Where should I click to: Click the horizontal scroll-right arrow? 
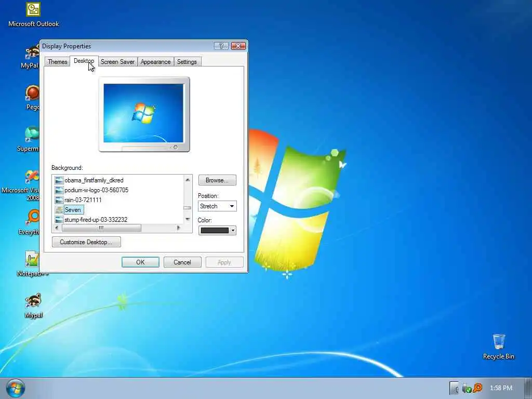(x=179, y=228)
